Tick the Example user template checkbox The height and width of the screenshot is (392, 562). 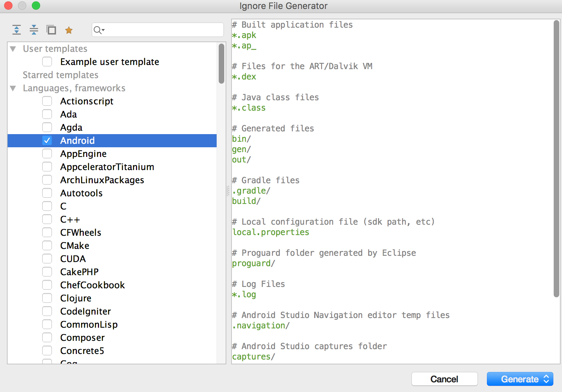tap(47, 62)
